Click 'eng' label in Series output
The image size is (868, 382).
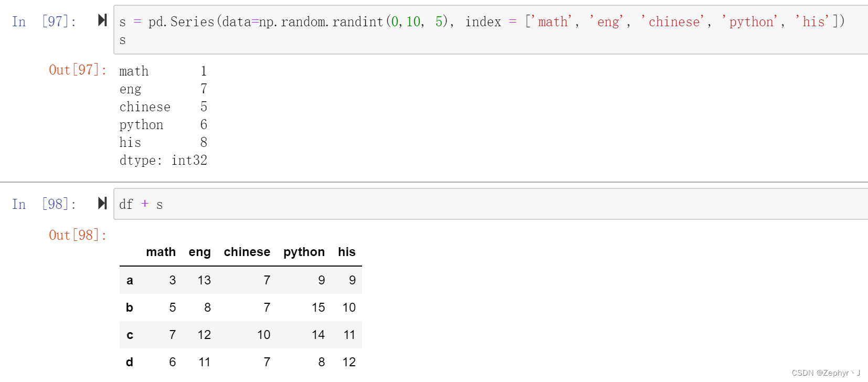[130, 89]
